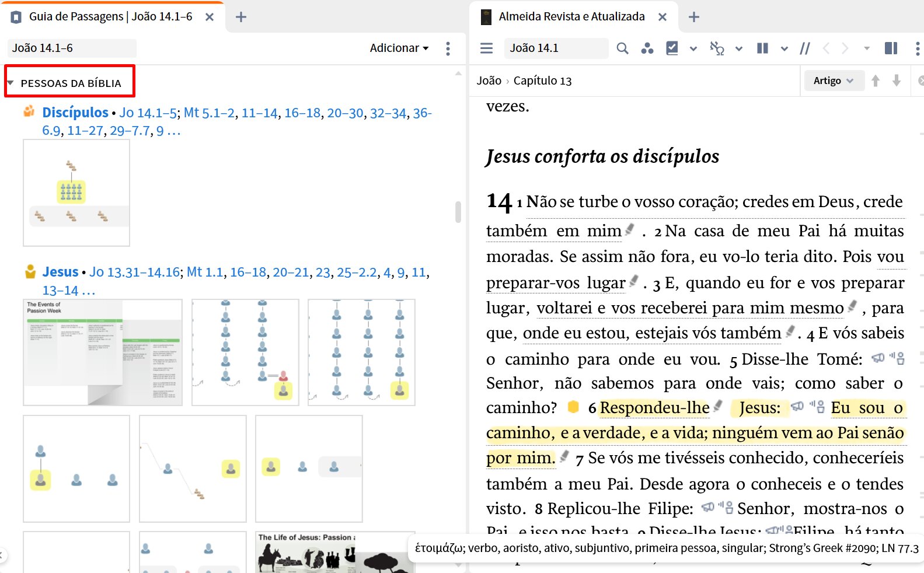Click the Discípulos group icon
924x573 pixels.
29,111
